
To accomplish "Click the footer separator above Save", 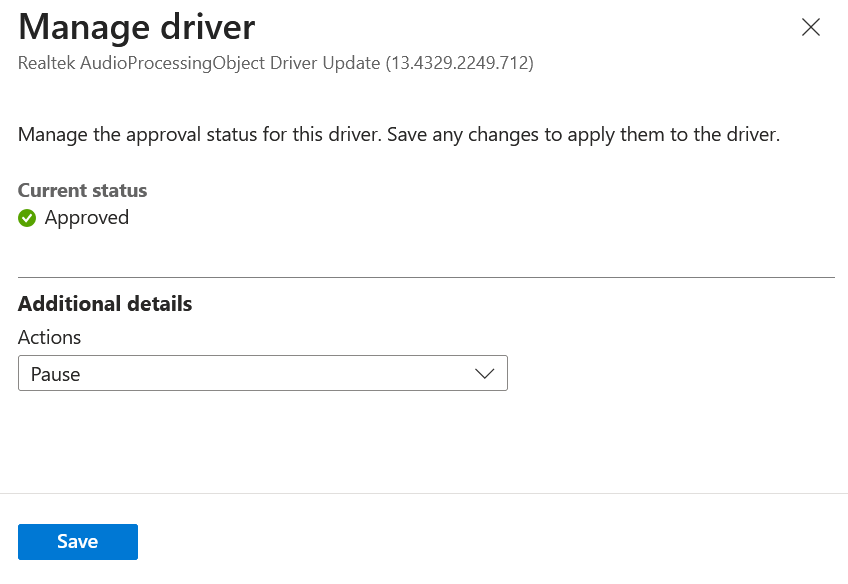I will [424, 493].
